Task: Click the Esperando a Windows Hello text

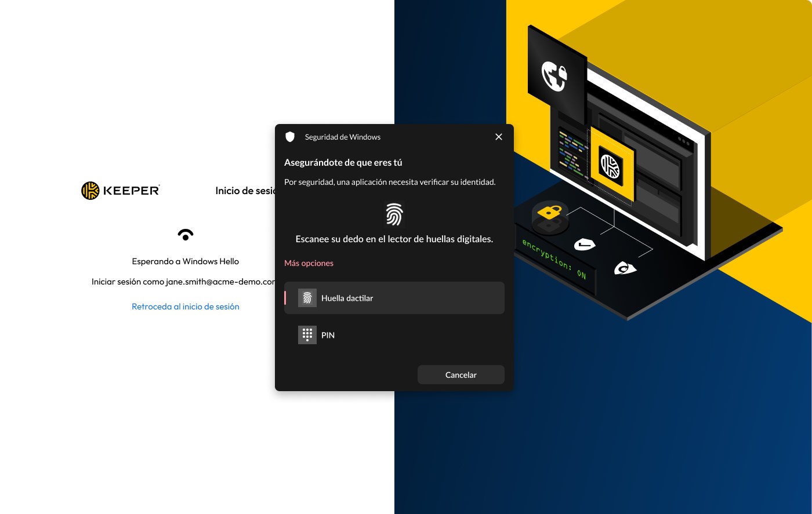Action: [186, 261]
